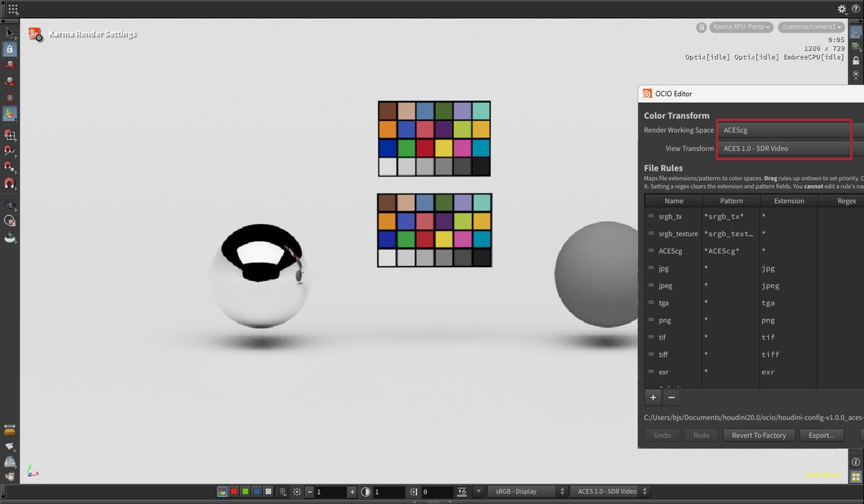Click the Pattern column header
Viewport: 864px width, 504px height.
coord(731,201)
